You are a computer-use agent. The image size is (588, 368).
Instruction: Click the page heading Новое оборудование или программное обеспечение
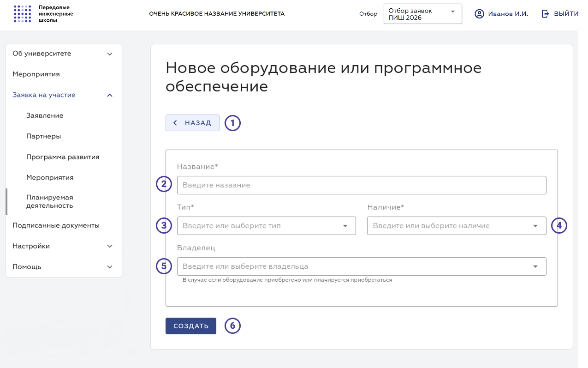pyautogui.click(x=323, y=77)
